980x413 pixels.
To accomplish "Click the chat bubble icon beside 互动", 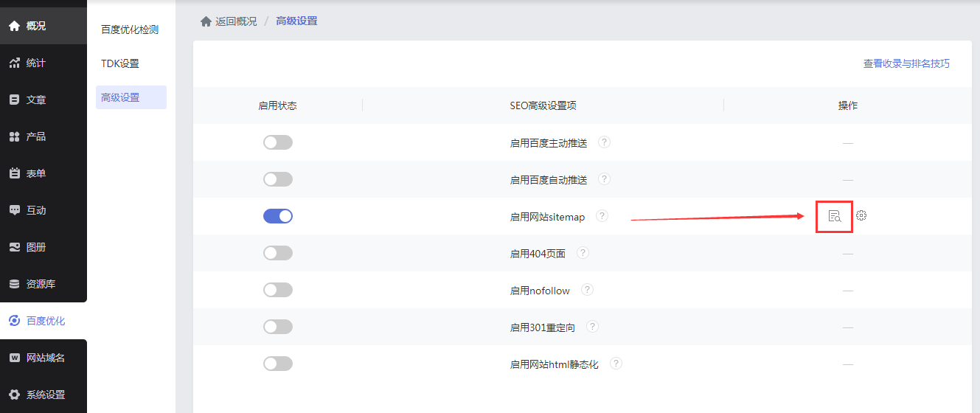I will 14,210.
